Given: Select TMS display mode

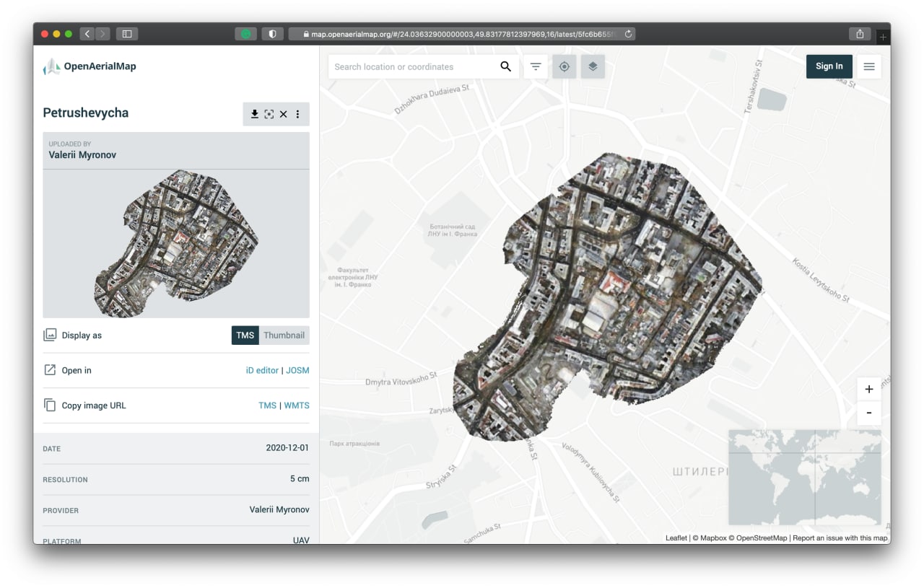Looking at the screenshot, I should point(245,335).
